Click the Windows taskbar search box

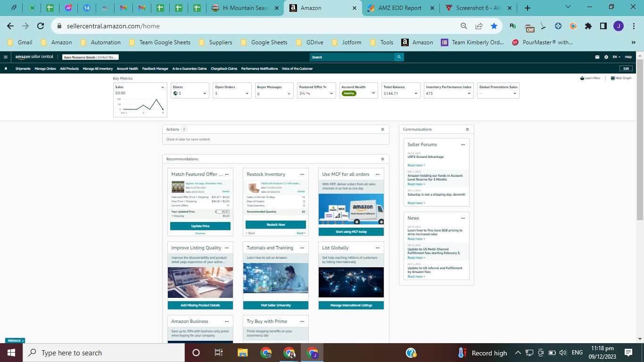(x=103, y=353)
